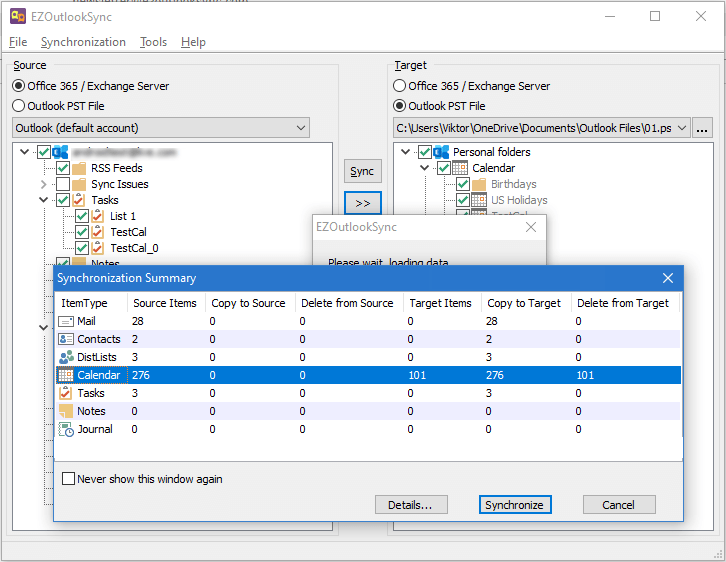This screenshot has height=562, width=726.
Task: Click the ItemType column header
Action: [92, 303]
